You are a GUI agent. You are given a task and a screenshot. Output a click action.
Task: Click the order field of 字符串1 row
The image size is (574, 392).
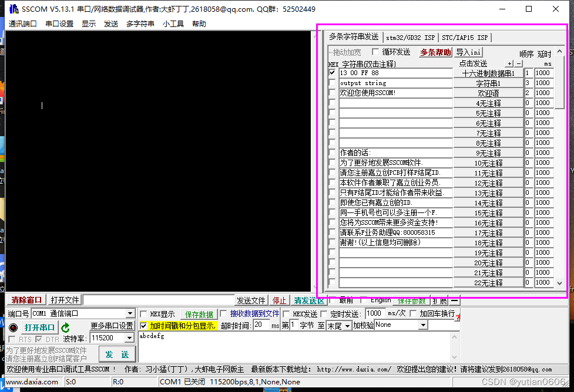(x=528, y=83)
